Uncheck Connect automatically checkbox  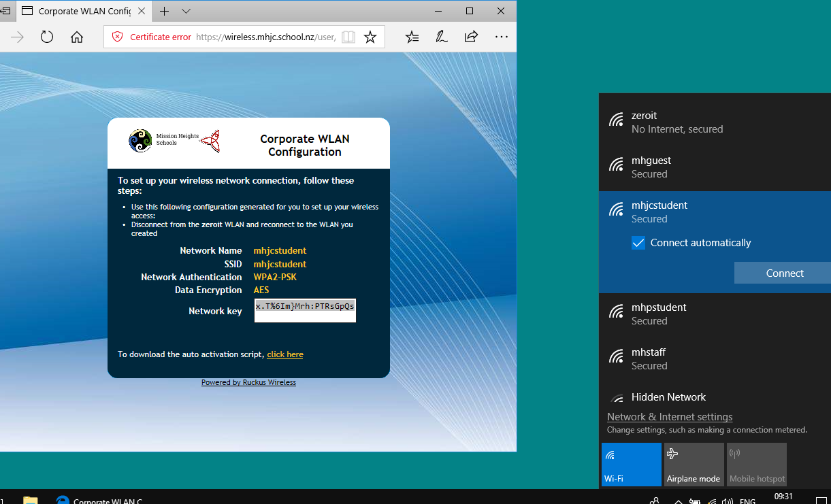[638, 243]
